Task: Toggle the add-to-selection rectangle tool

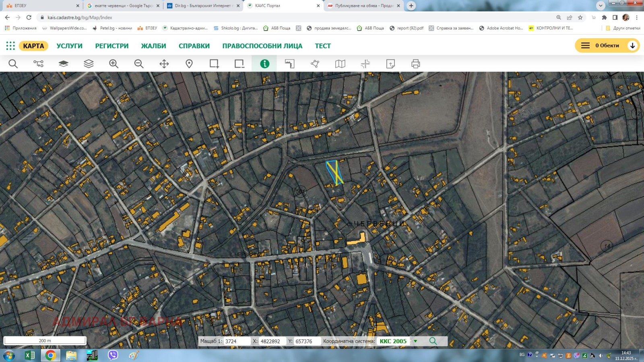Action: [214, 64]
